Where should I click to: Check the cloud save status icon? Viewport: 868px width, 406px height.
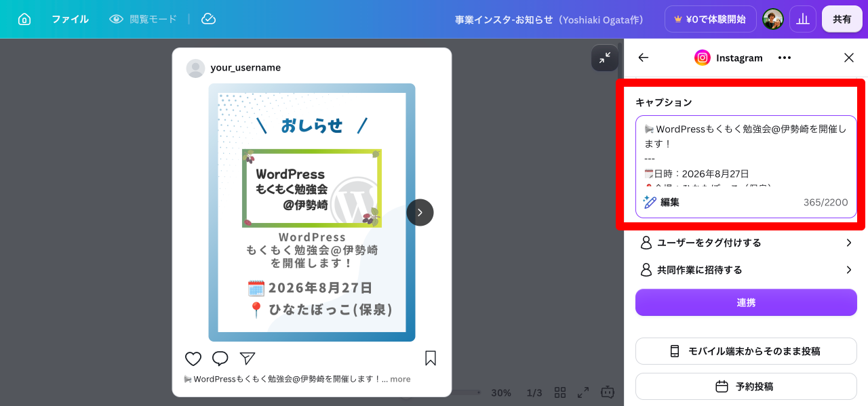tap(209, 19)
